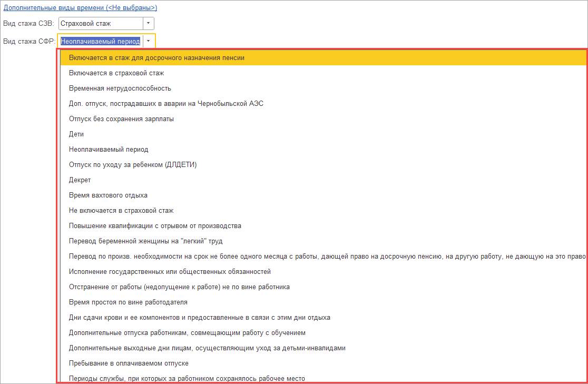Select Включается в стаж для досрочного назначения пенсии
This screenshot has height=384, width=588.
(x=324, y=58)
